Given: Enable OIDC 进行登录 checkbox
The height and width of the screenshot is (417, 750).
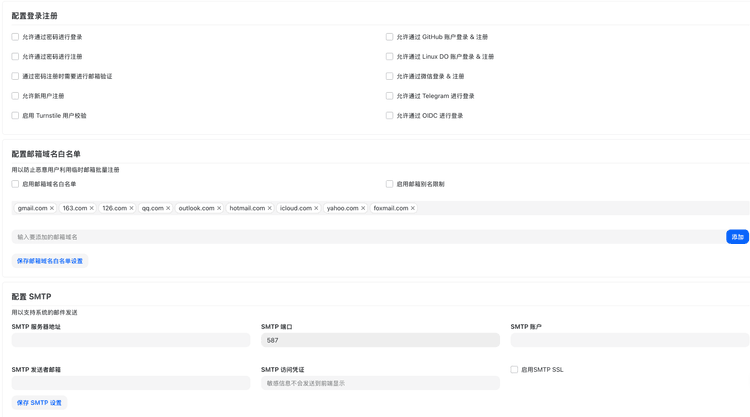Looking at the screenshot, I should pyautogui.click(x=389, y=115).
